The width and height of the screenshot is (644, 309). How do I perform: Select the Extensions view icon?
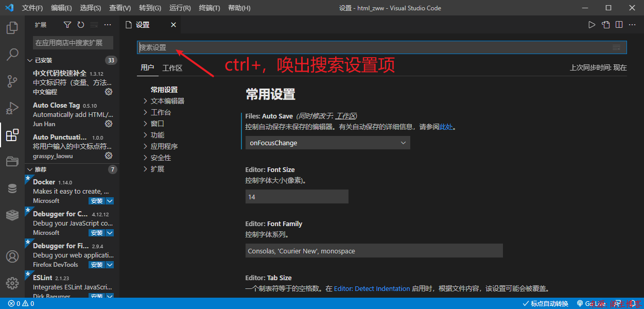(12, 135)
